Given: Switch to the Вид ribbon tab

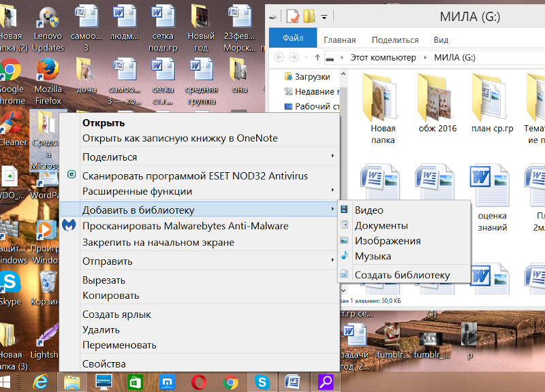Looking at the screenshot, I should [x=441, y=39].
